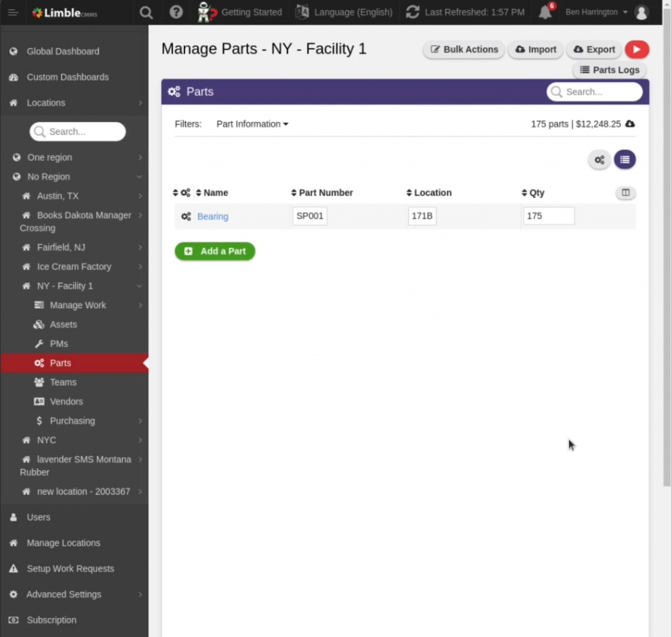Screen dimensions: 672x637
Task: Open the Bearing part link
Action: pos(213,216)
